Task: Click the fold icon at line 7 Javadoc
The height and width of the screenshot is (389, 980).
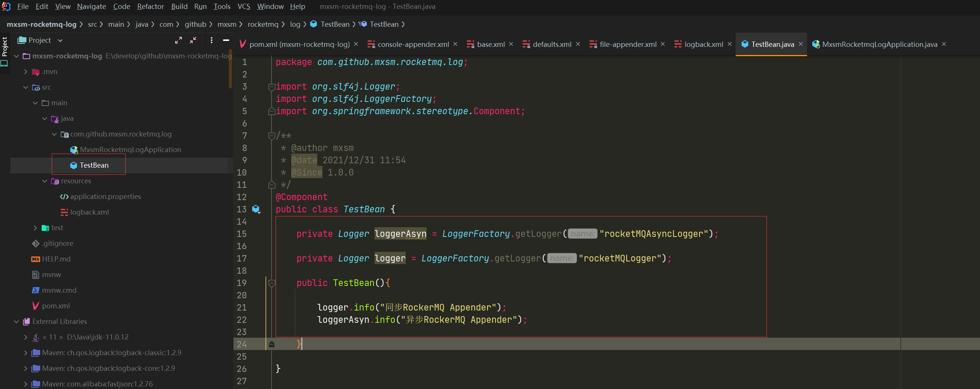Action: click(x=271, y=136)
